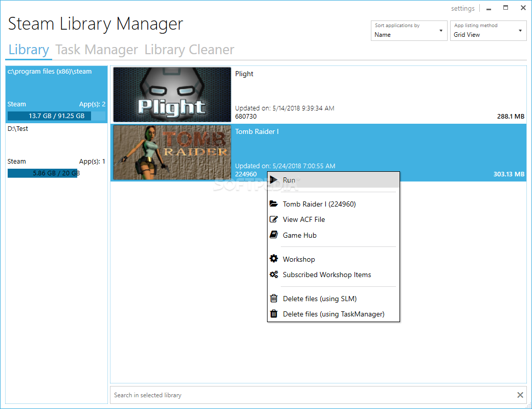The height and width of the screenshot is (409, 532).
Task: Click the Tomb Raider game thumbnail
Action: pos(172,152)
